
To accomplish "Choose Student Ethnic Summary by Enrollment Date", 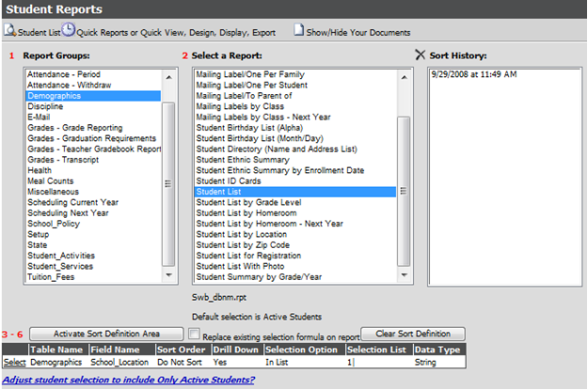I will tap(295, 170).
